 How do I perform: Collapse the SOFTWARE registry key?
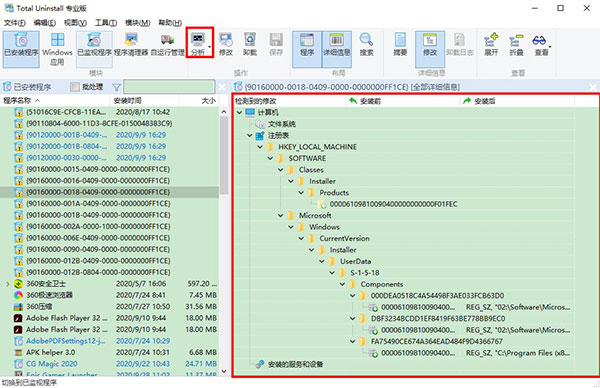click(271, 158)
